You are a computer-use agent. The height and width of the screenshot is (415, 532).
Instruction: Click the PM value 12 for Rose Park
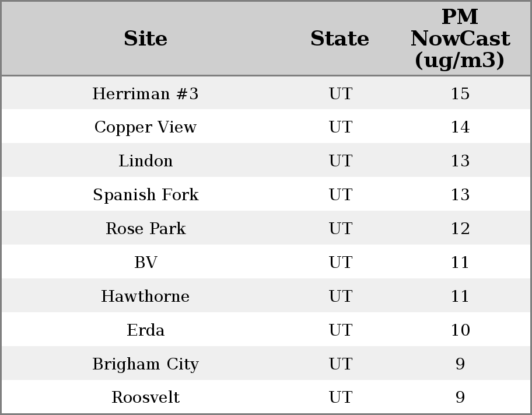(460, 229)
